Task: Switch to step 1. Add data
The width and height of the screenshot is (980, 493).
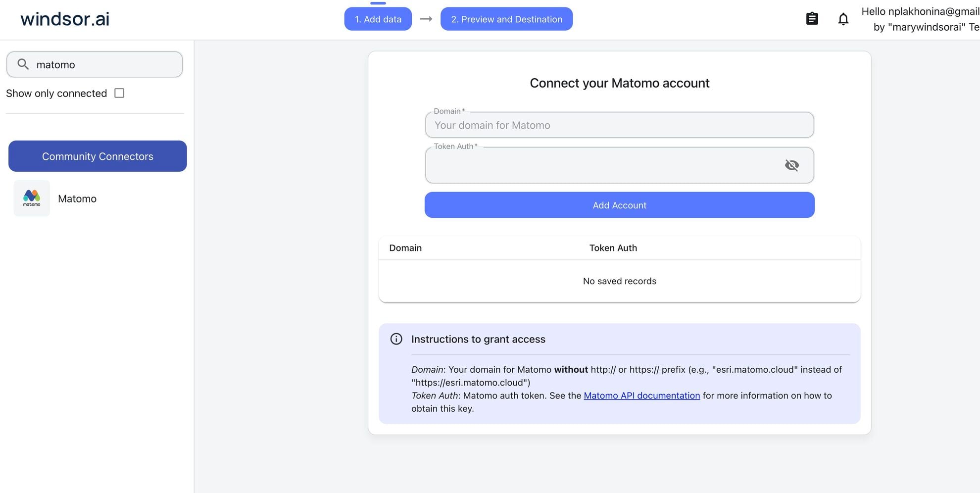Action: pyautogui.click(x=378, y=19)
